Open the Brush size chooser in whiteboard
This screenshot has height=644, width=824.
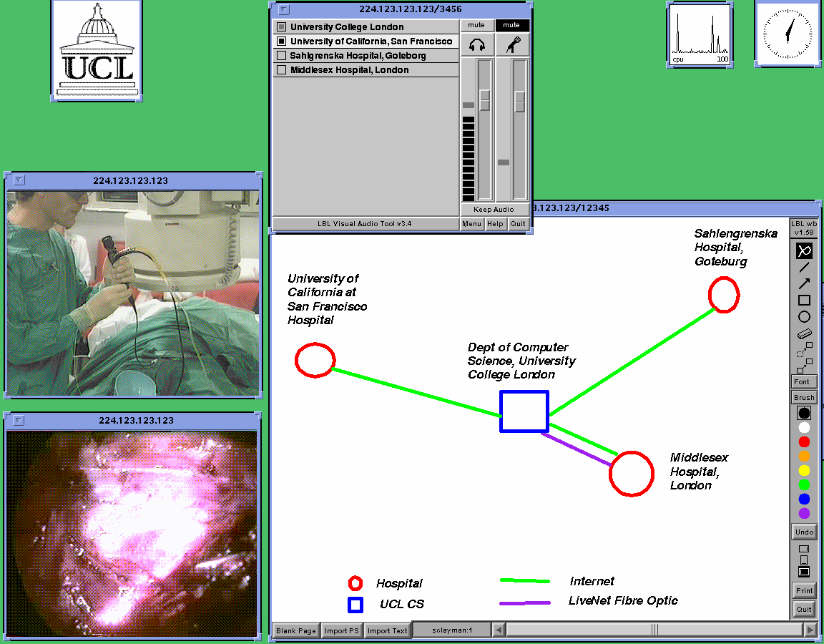[804, 397]
